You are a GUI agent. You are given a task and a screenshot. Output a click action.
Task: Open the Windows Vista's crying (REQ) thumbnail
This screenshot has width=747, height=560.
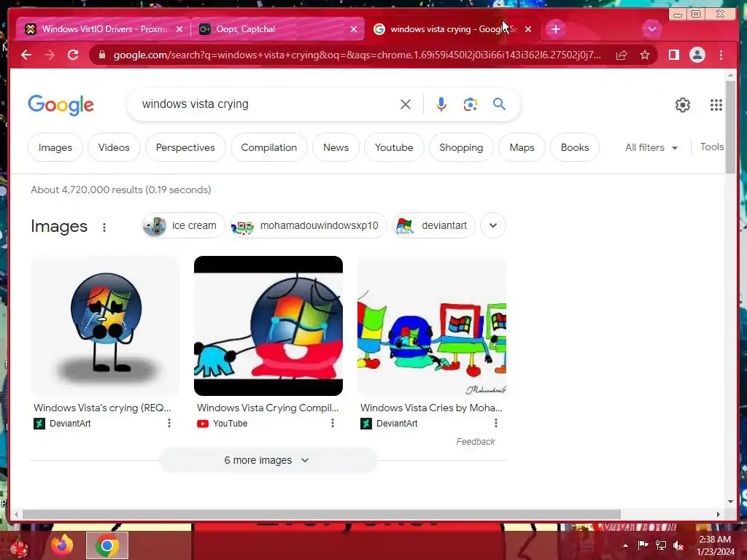click(x=105, y=326)
